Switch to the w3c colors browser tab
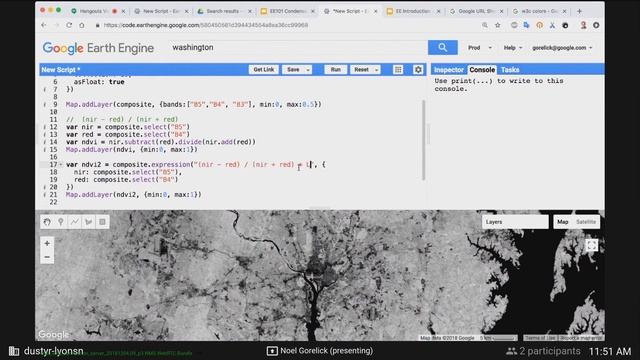 click(539, 11)
